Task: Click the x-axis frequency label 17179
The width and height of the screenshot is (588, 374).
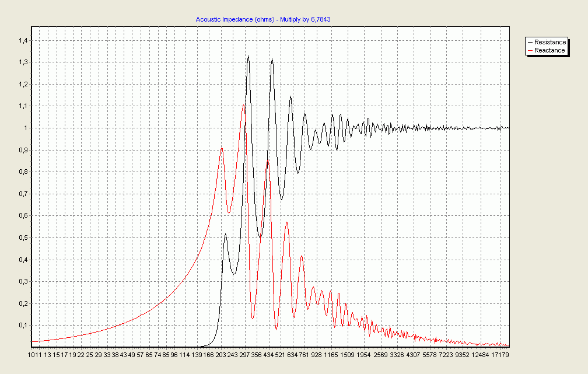Action: (501, 355)
